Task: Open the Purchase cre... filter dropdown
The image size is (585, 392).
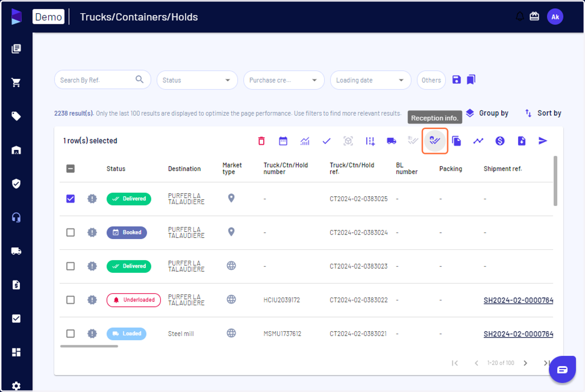Action: tap(284, 80)
